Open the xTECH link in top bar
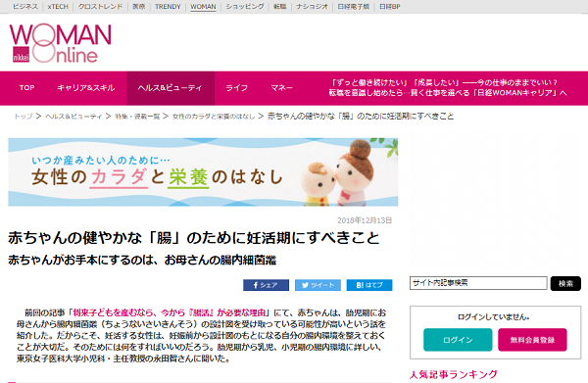The height and width of the screenshot is (383, 588). pos(58,7)
